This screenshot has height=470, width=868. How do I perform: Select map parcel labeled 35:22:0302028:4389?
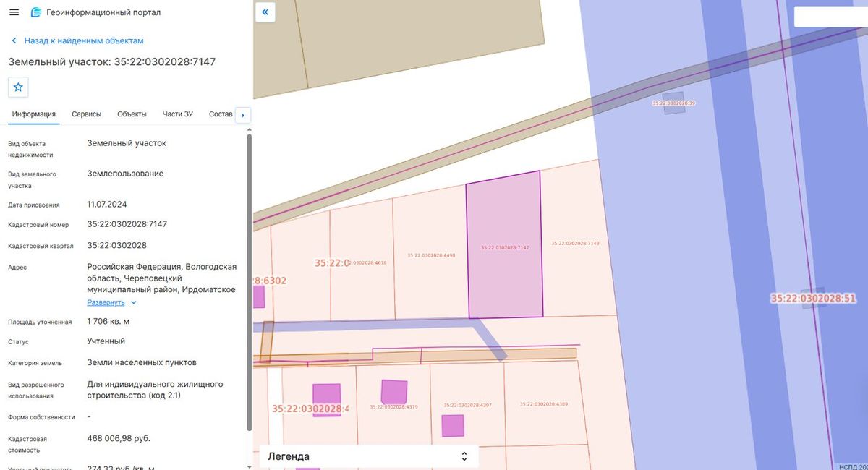tap(544, 404)
